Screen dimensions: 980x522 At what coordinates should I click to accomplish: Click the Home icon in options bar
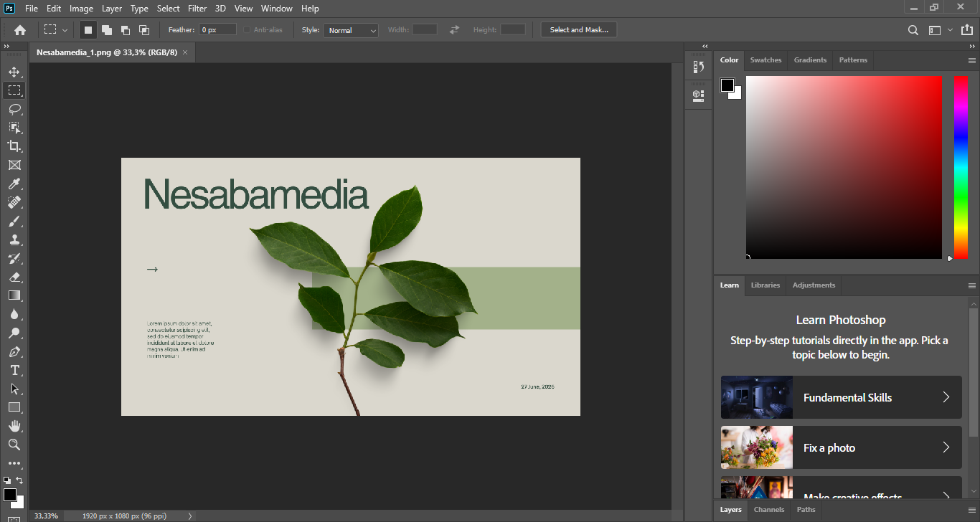(20, 30)
